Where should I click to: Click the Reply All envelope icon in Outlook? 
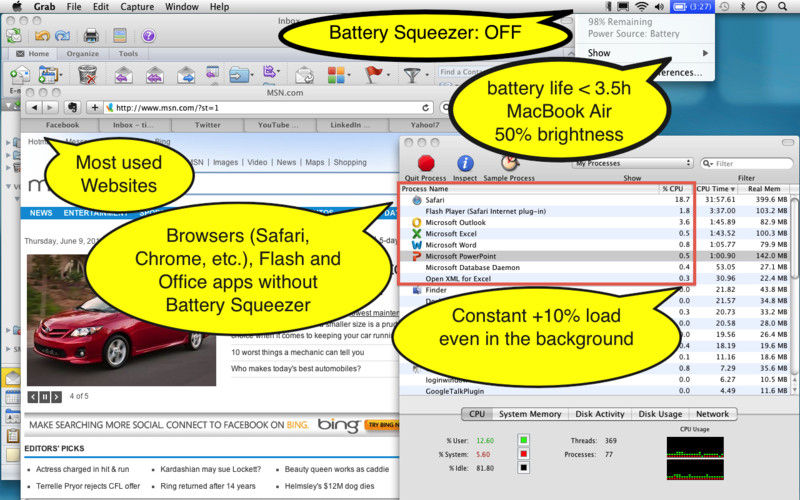[x=155, y=75]
